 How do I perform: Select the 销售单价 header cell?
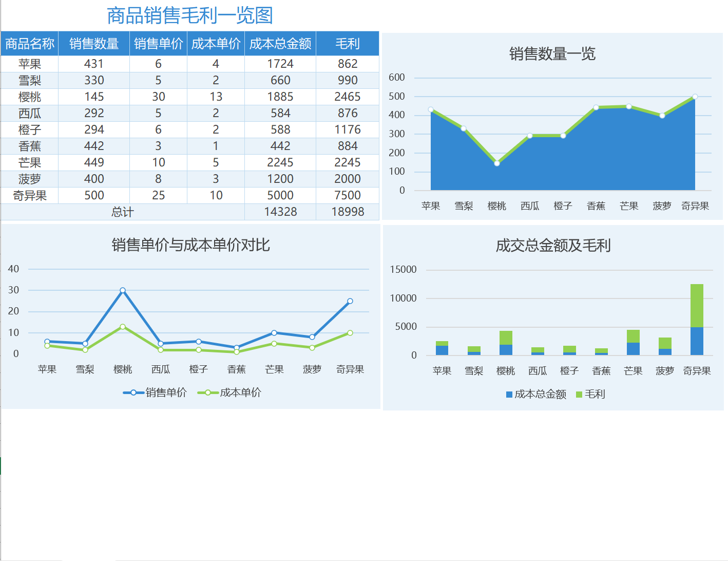point(159,44)
